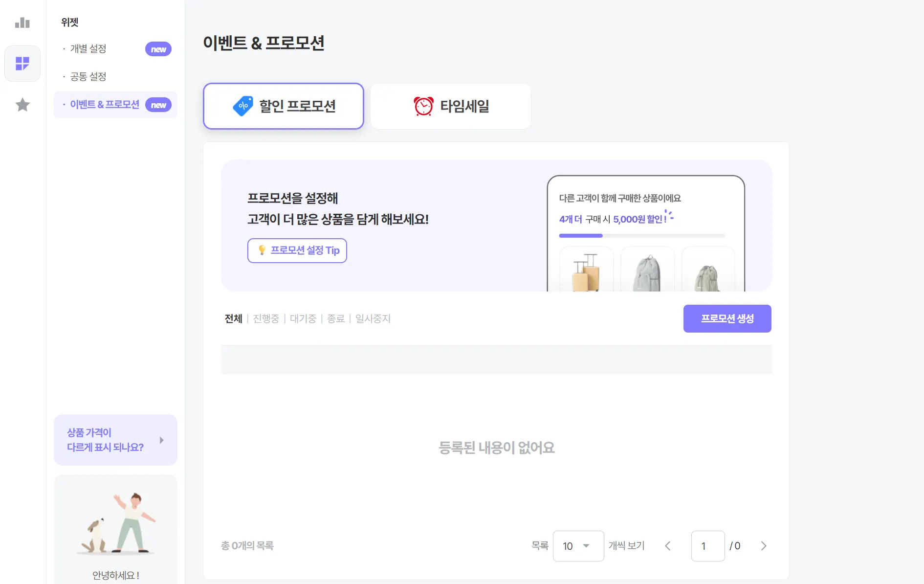This screenshot has height=584, width=924.
Task: Open the 10 items-per-page dropdown
Action: coord(578,546)
